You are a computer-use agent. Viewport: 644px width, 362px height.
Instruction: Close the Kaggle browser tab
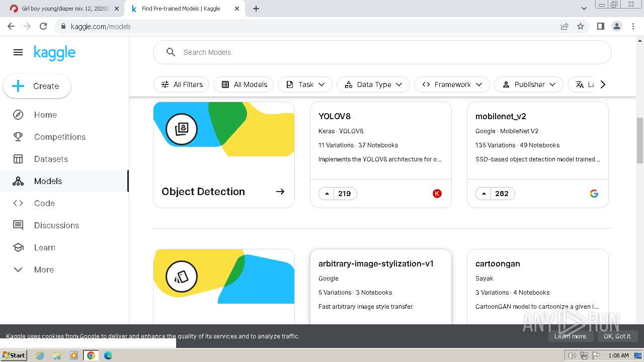coord(236,9)
